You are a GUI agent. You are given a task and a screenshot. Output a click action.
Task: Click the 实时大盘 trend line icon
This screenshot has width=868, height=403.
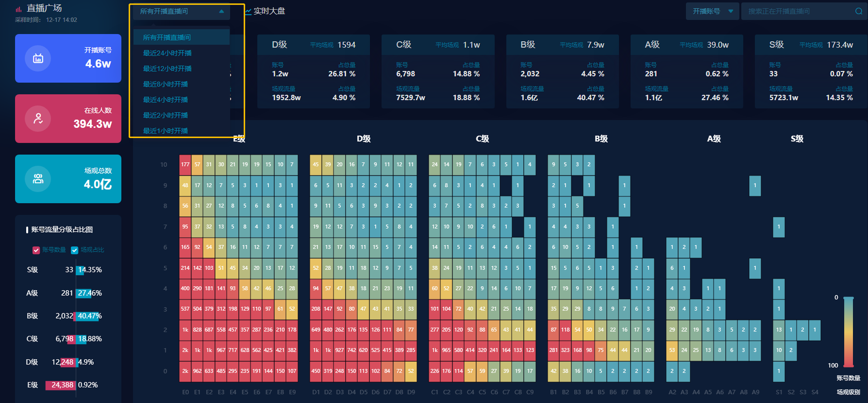pyautogui.click(x=248, y=12)
